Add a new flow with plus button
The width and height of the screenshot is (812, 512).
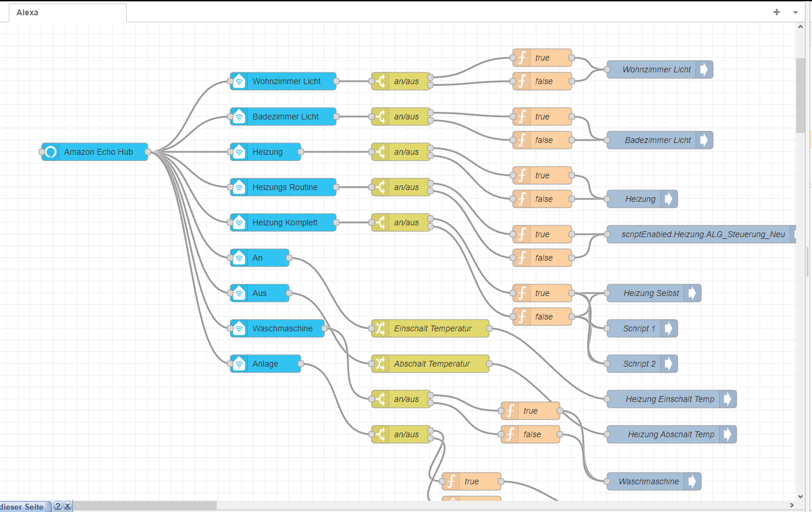pyautogui.click(x=777, y=12)
